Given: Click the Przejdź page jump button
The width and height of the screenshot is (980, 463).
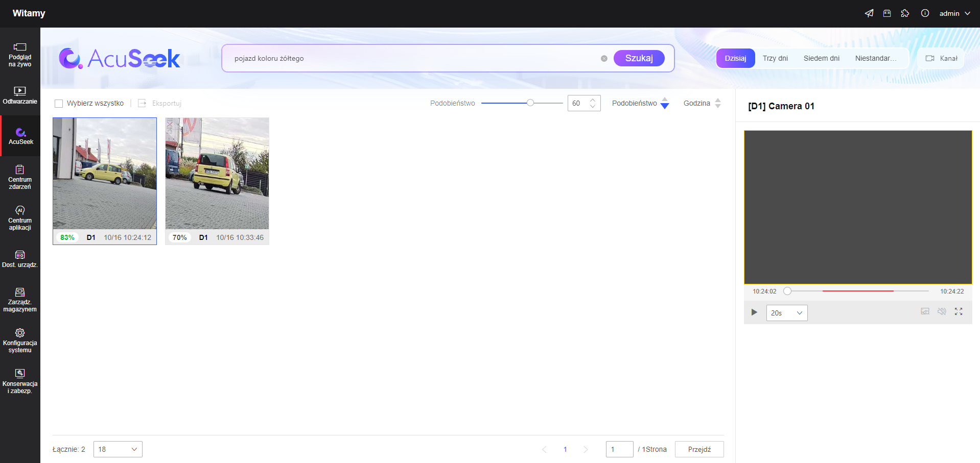Looking at the screenshot, I should (699, 449).
